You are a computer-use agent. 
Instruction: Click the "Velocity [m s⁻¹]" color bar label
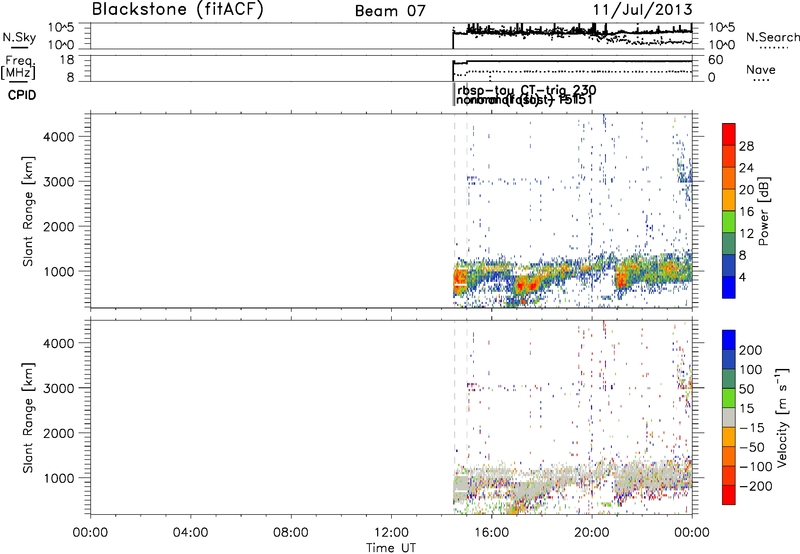click(x=782, y=417)
